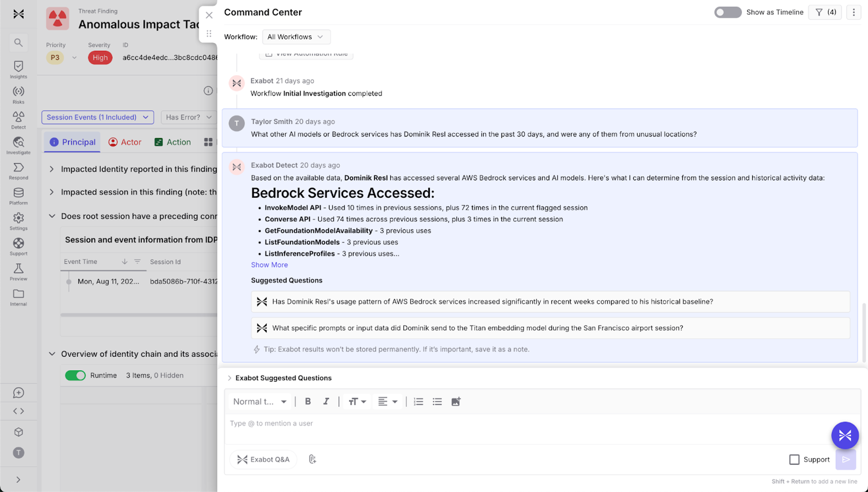Switch to the Actor tab

125,142
